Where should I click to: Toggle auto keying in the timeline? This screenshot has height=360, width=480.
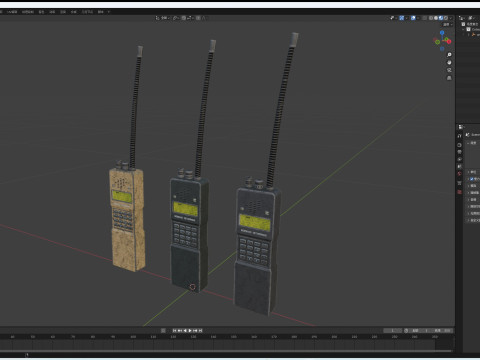(163, 330)
